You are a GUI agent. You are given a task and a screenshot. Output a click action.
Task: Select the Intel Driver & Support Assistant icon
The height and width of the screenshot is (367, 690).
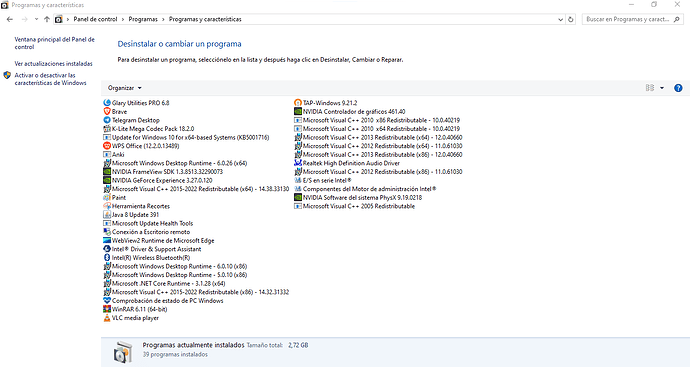pyautogui.click(x=106, y=249)
